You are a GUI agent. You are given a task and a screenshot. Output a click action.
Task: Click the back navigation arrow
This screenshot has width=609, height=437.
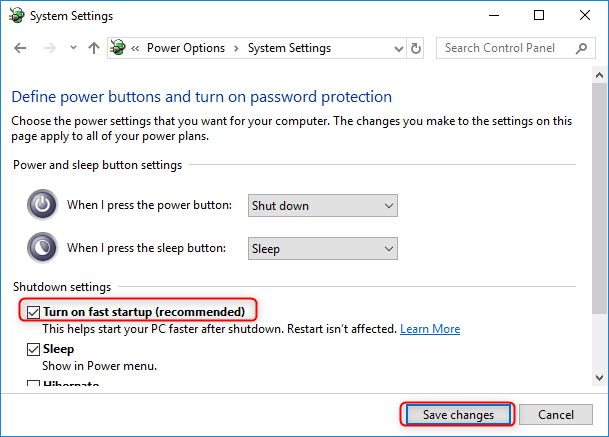(x=20, y=48)
